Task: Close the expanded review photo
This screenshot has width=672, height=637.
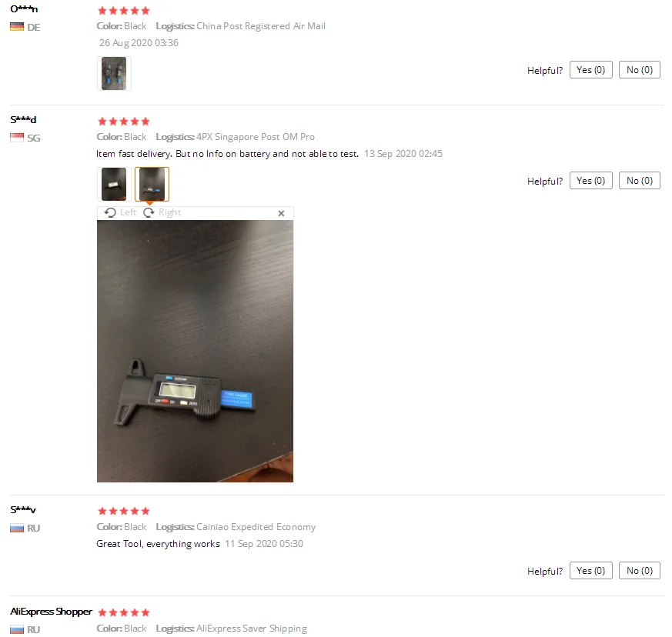Action: pos(281,213)
